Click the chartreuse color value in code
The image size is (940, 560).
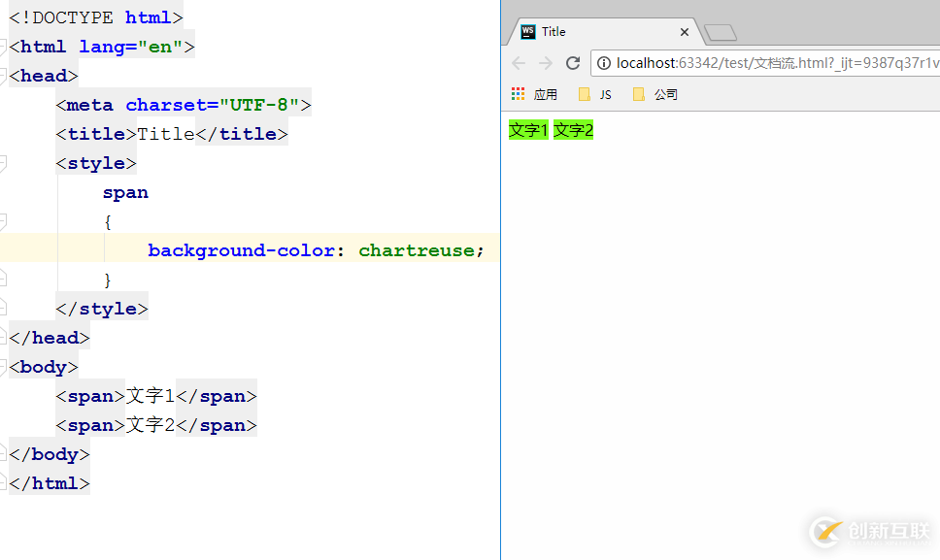416,250
